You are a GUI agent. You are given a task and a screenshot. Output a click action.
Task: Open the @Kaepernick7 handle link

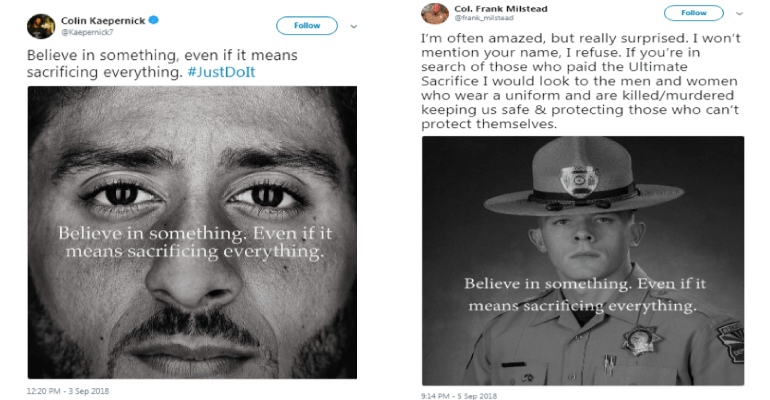86,32
